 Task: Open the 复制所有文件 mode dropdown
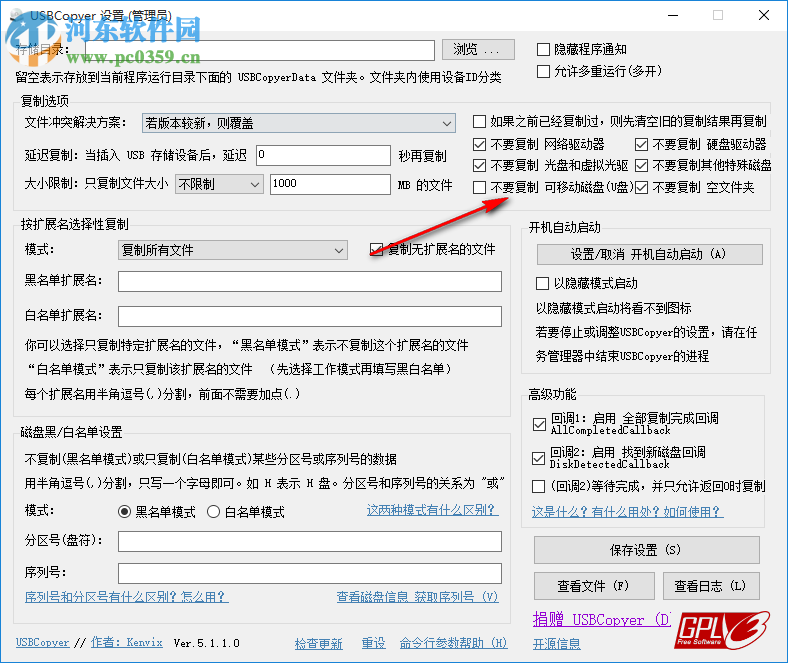pyautogui.click(x=233, y=250)
